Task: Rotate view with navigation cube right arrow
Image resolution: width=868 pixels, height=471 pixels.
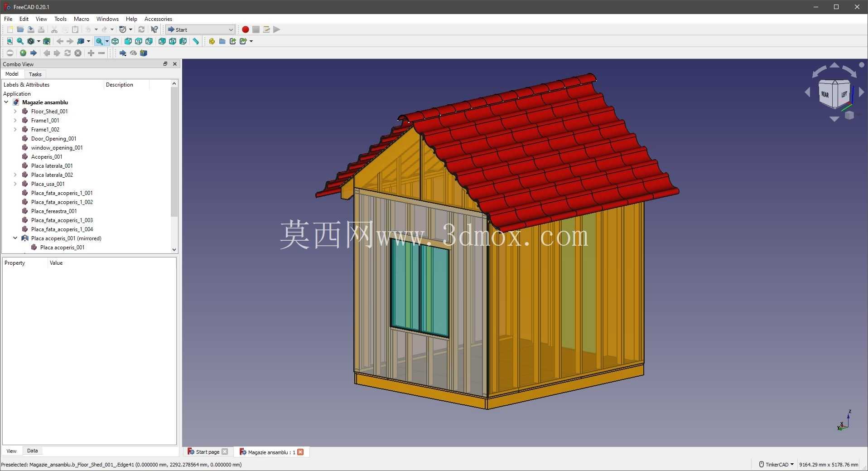Action: pyautogui.click(x=861, y=92)
